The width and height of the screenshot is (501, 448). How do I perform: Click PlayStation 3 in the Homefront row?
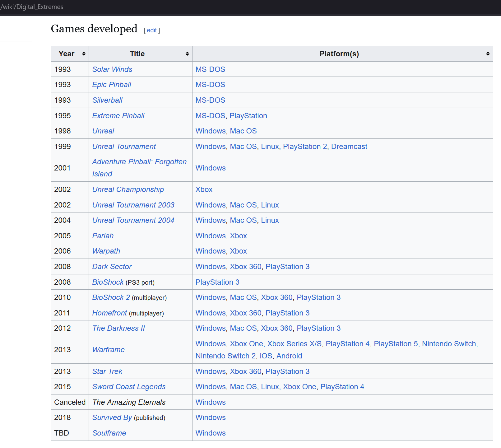click(288, 313)
